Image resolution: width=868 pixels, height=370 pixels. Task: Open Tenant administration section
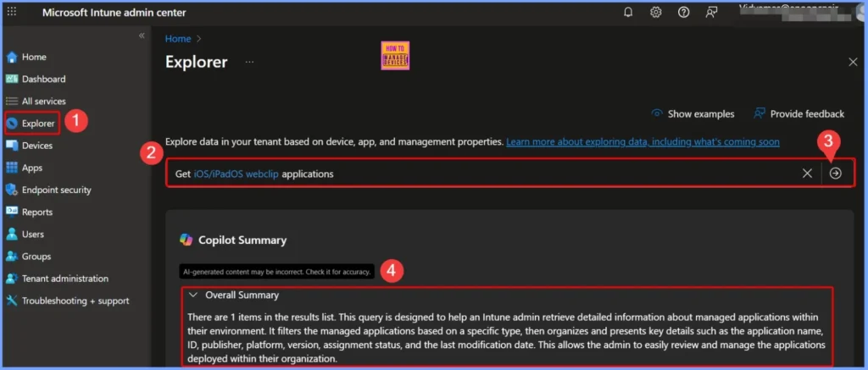65,279
